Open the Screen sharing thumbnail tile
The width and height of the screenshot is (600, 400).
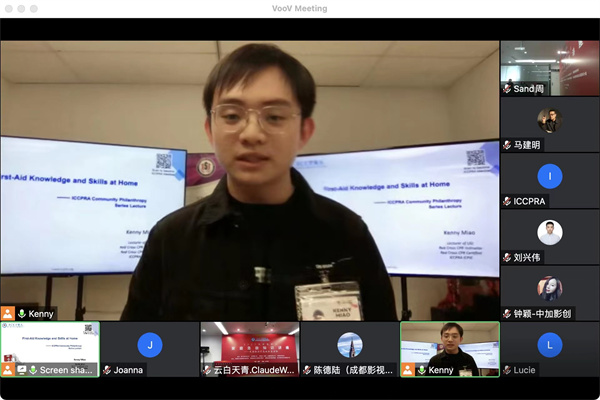click(50, 349)
